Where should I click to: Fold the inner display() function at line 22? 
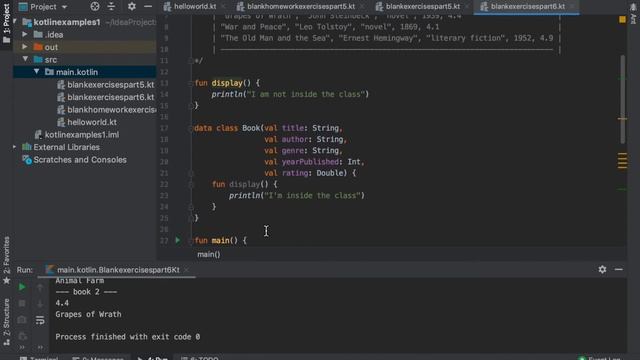click(x=191, y=184)
